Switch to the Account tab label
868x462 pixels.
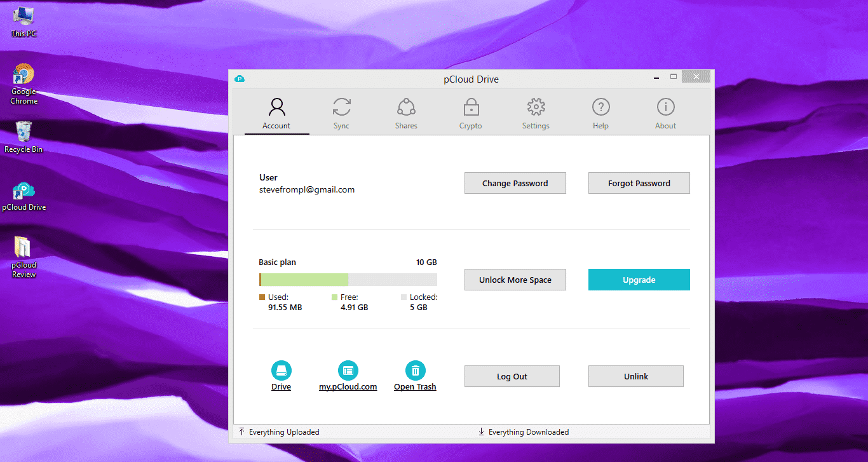pos(276,126)
